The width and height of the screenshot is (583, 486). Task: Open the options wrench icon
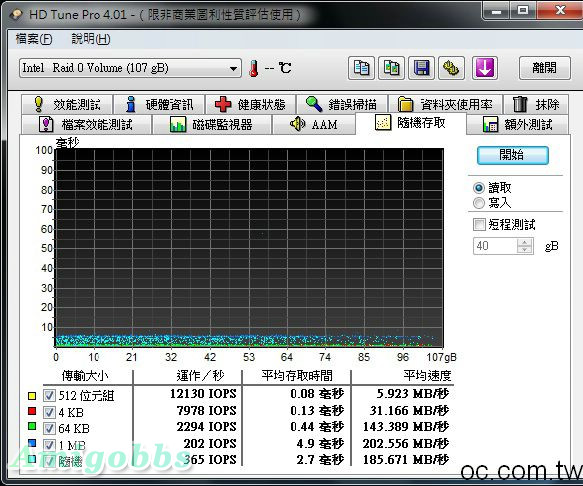click(451, 68)
